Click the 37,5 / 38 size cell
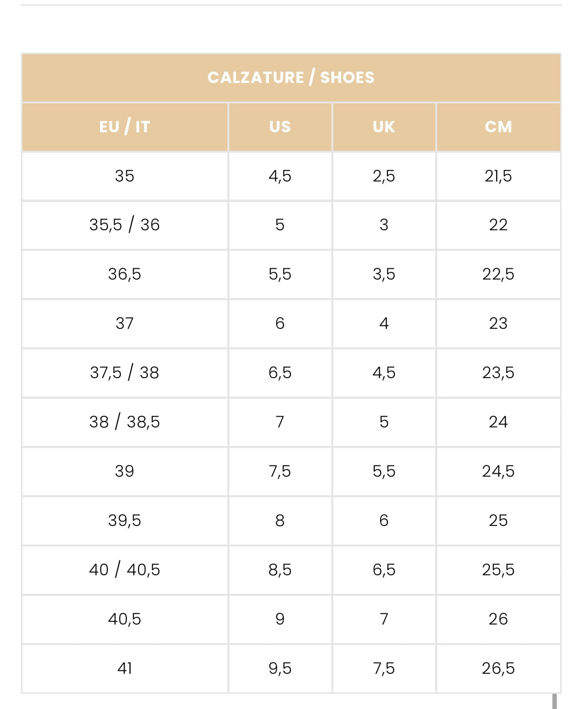 (x=124, y=373)
